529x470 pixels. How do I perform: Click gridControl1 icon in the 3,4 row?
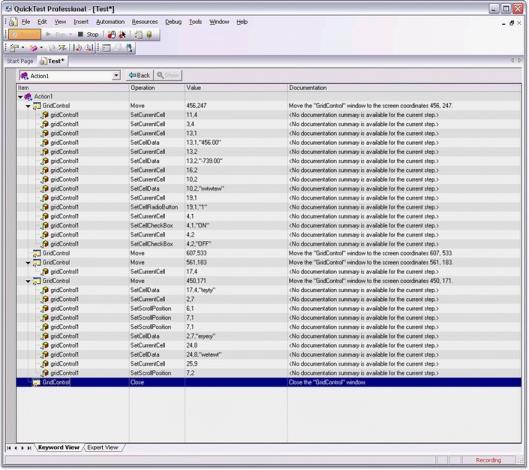click(45, 124)
